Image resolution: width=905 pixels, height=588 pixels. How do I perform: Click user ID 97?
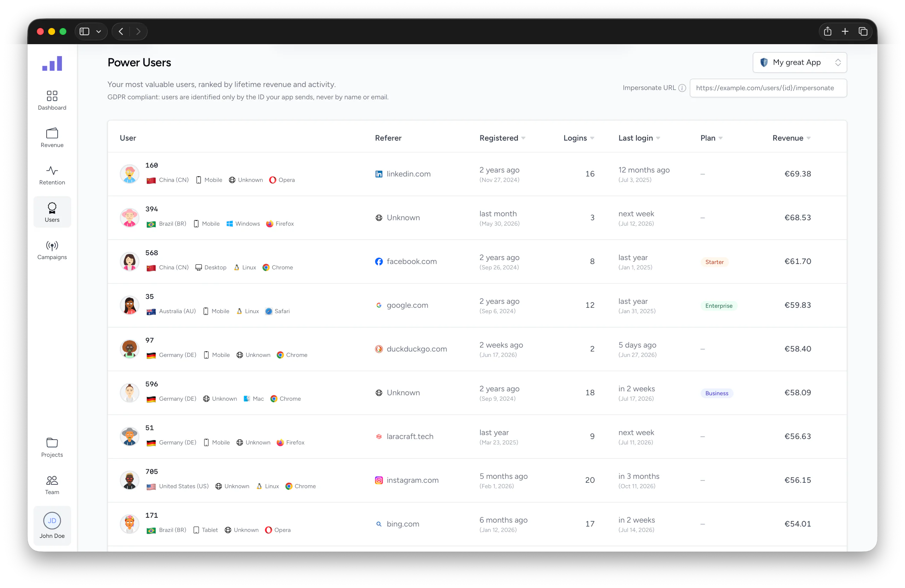coord(150,340)
